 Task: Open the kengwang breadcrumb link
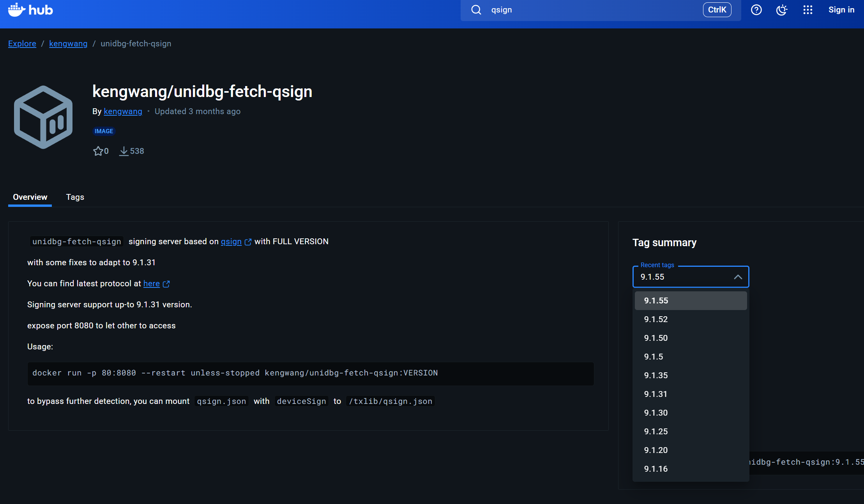68,44
